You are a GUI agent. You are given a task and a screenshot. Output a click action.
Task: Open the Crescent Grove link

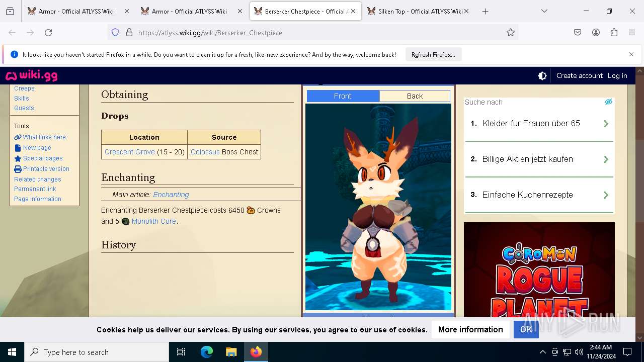(x=129, y=152)
